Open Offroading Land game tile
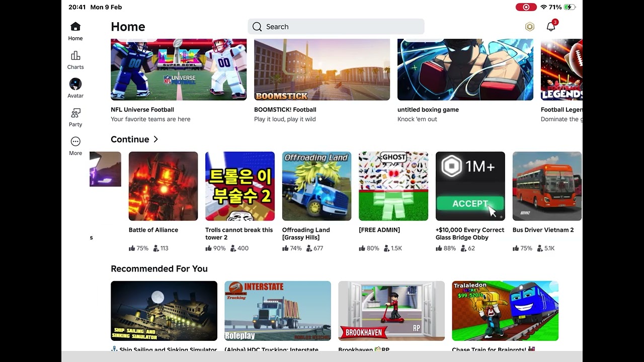 [x=316, y=186]
